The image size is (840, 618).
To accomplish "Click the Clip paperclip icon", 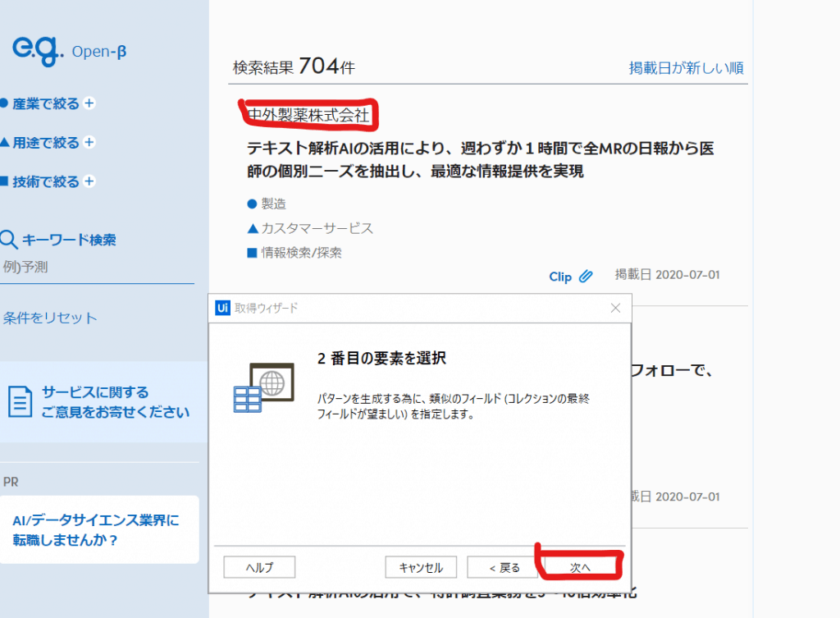I will coord(585,277).
